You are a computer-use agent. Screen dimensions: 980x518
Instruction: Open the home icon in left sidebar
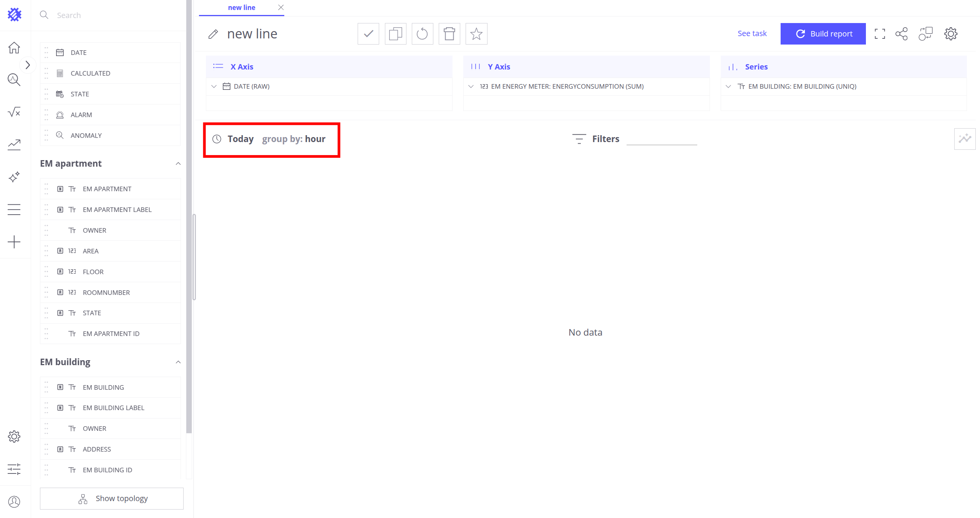[14, 48]
